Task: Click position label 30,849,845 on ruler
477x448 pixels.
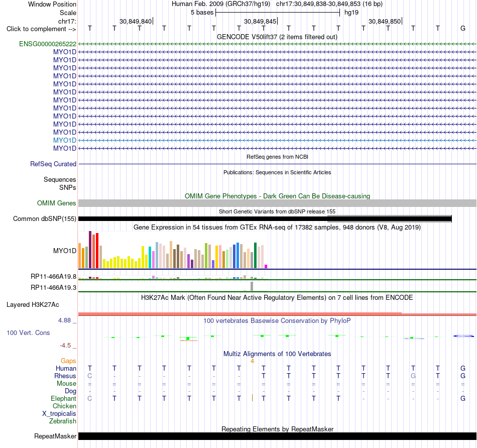Action: pos(260,21)
